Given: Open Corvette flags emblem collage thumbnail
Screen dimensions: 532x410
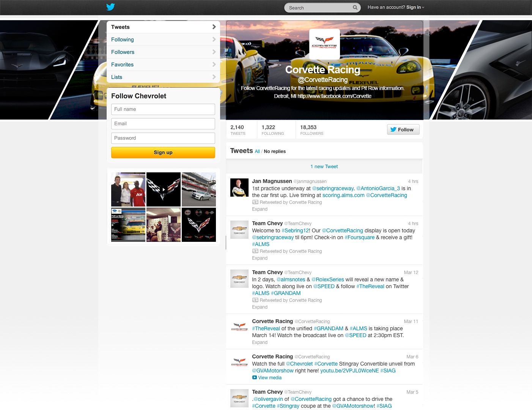Looking at the screenshot, I should coord(199,225).
